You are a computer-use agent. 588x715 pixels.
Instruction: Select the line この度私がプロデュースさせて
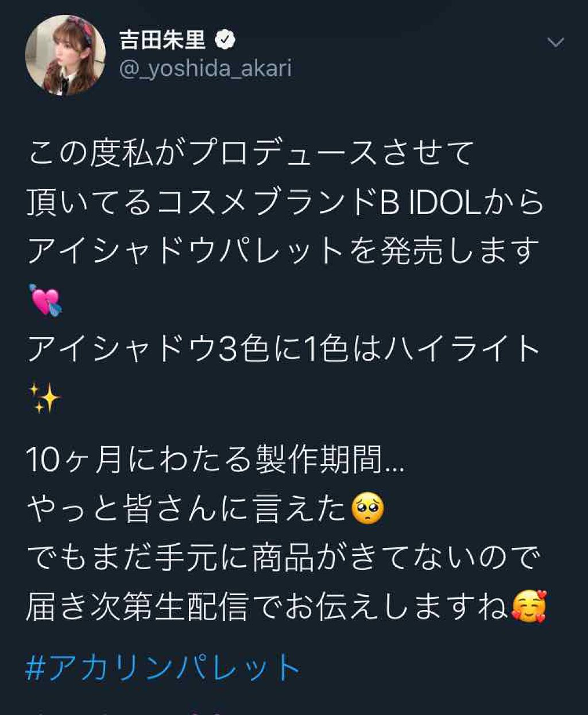pyautogui.click(x=251, y=155)
